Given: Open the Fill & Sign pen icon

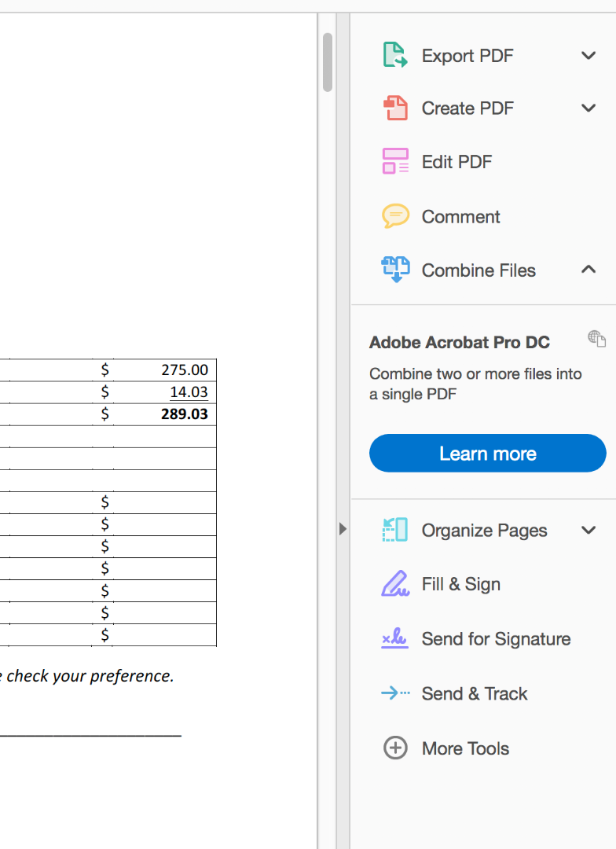Looking at the screenshot, I should [x=395, y=583].
